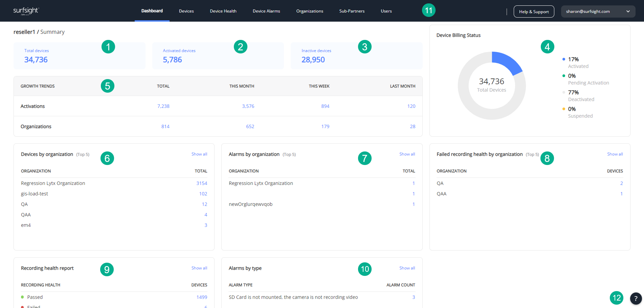
Task: Open the help question mark button
Action: tap(636, 299)
